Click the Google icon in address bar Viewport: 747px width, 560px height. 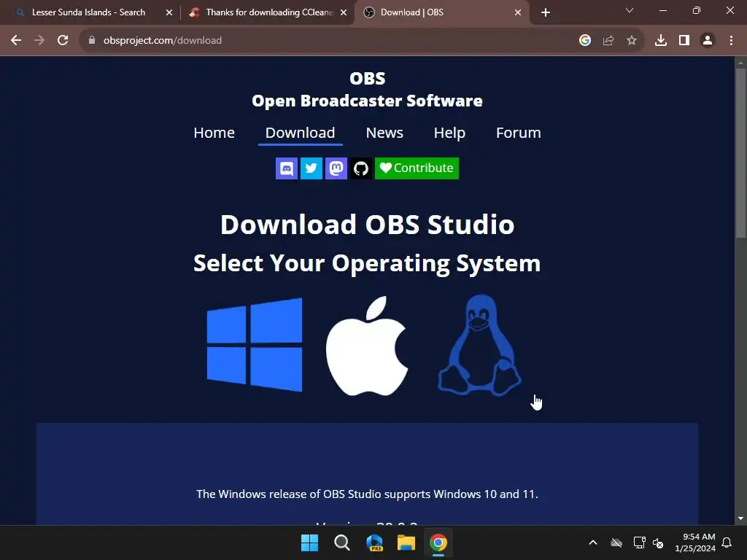click(585, 41)
